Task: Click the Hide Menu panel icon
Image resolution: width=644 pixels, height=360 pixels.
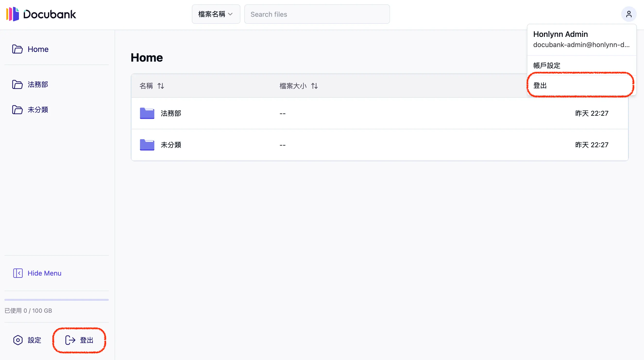Action: [x=18, y=273]
